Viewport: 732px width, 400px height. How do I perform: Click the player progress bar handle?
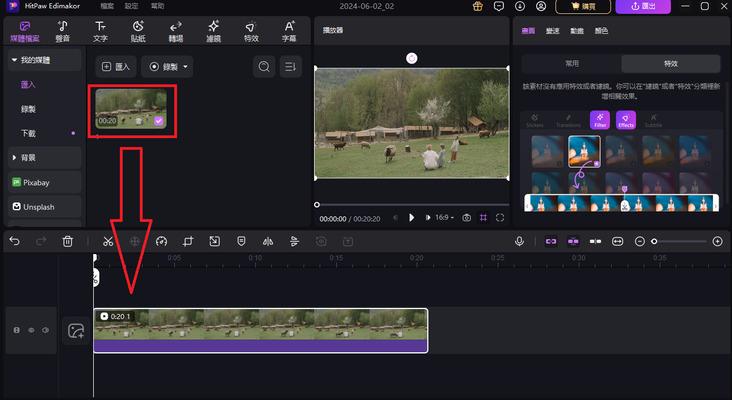coord(317,204)
